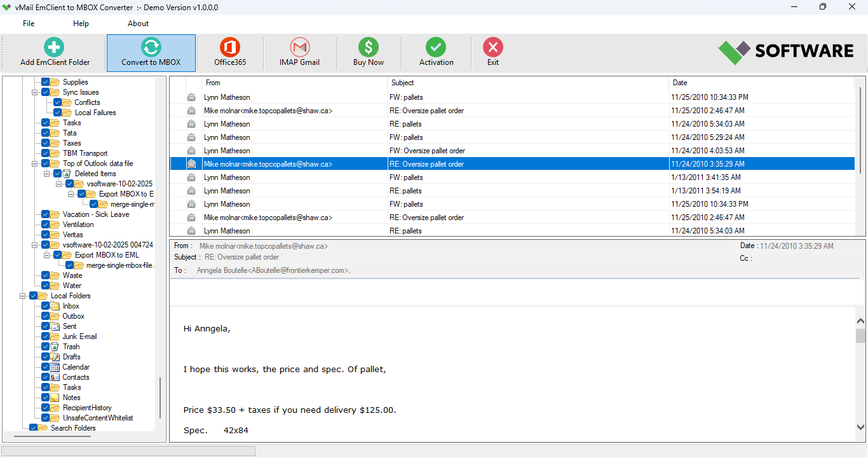Select the Veritas folder label
Image resolution: width=868 pixels, height=458 pixels.
(x=73, y=235)
